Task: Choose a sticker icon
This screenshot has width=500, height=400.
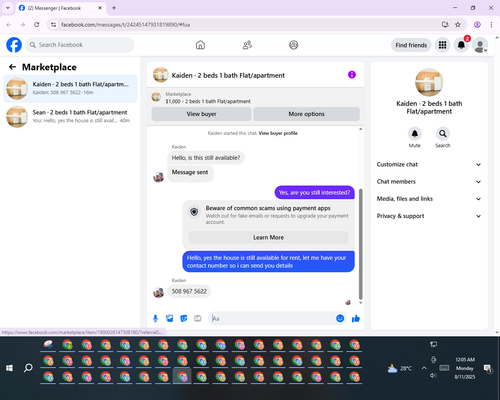Action: coord(184,319)
